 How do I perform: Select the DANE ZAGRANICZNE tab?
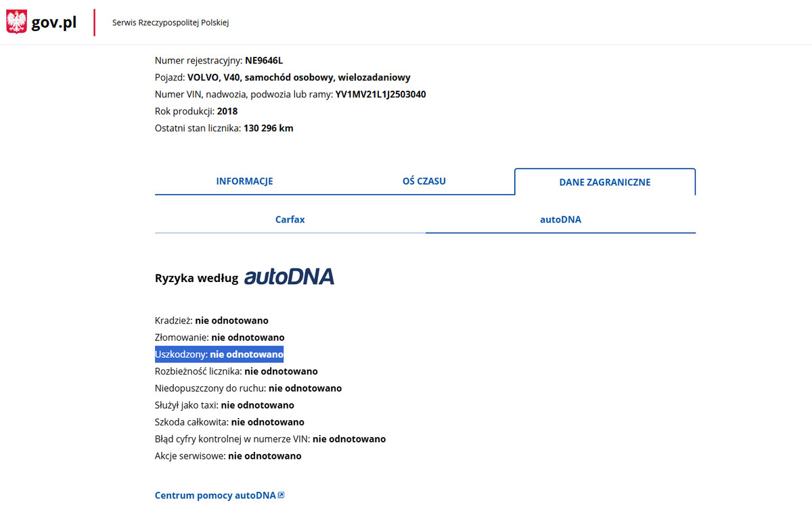604,182
